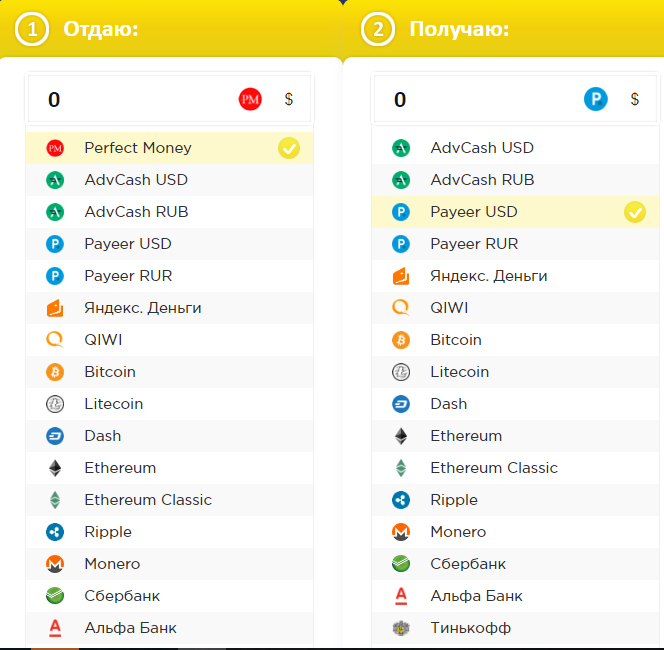
Task: Click the Payeer USD icon in the Получаю list
Action: click(x=401, y=212)
